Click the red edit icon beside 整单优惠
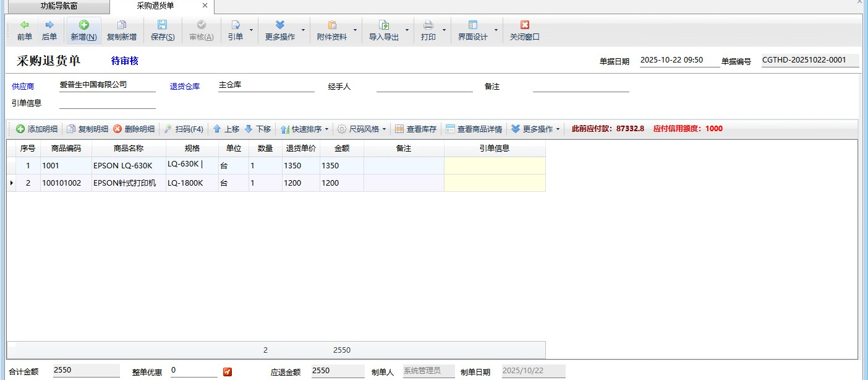 click(228, 372)
